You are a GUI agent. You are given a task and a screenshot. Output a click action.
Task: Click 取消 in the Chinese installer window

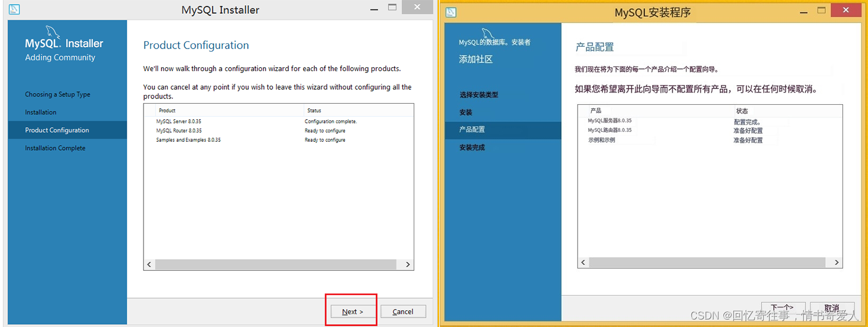pos(832,308)
